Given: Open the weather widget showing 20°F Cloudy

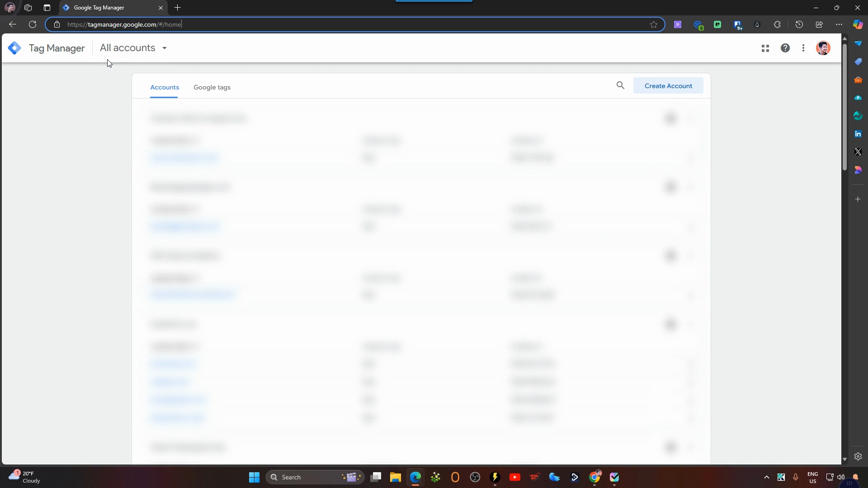Looking at the screenshot, I should click(25, 477).
